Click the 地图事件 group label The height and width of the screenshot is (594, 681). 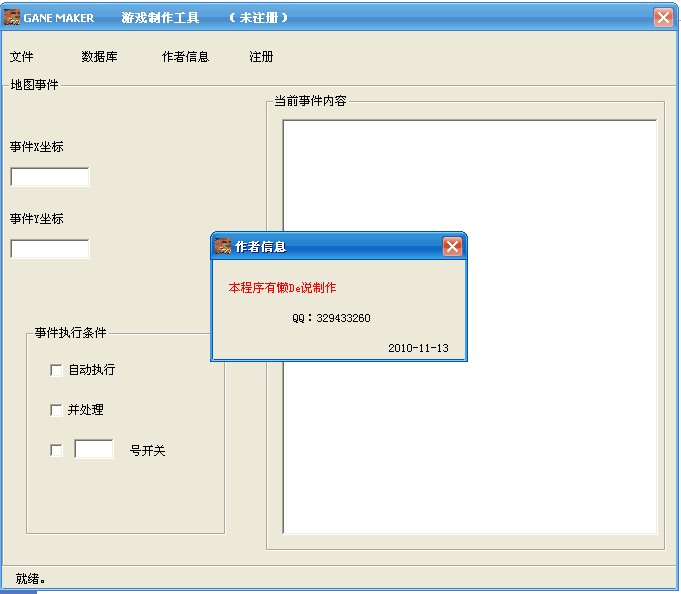point(34,85)
